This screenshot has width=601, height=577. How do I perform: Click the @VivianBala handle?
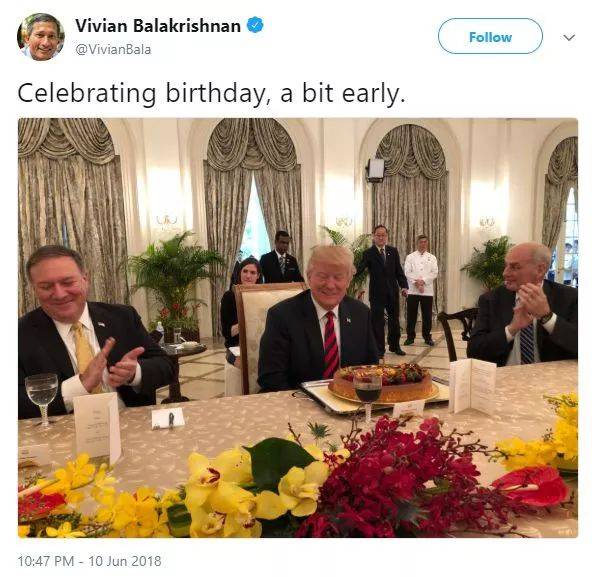114,48
